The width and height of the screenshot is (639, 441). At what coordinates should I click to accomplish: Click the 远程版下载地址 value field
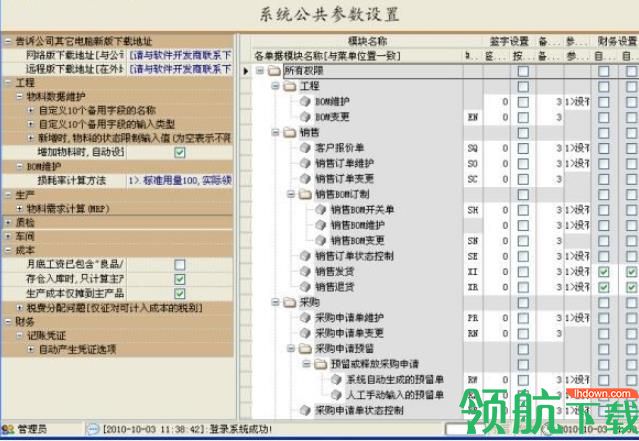click(x=180, y=69)
